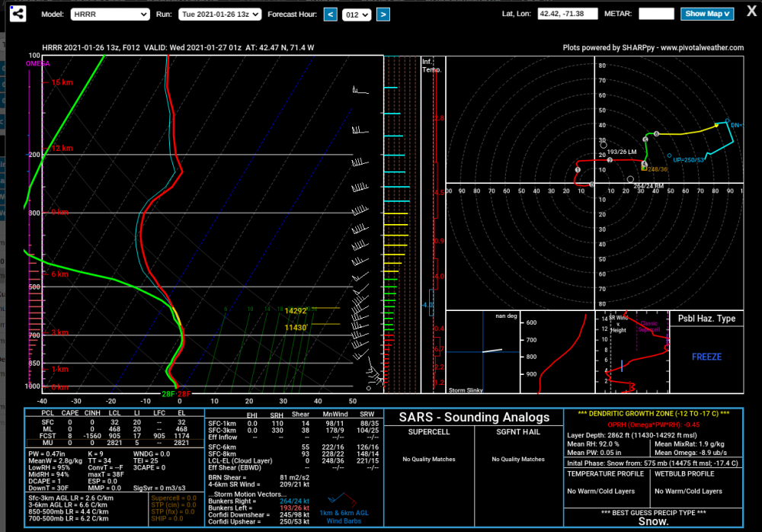762x532 pixels.
Task: Go to previous forecast hour arrow
Action: click(x=330, y=14)
